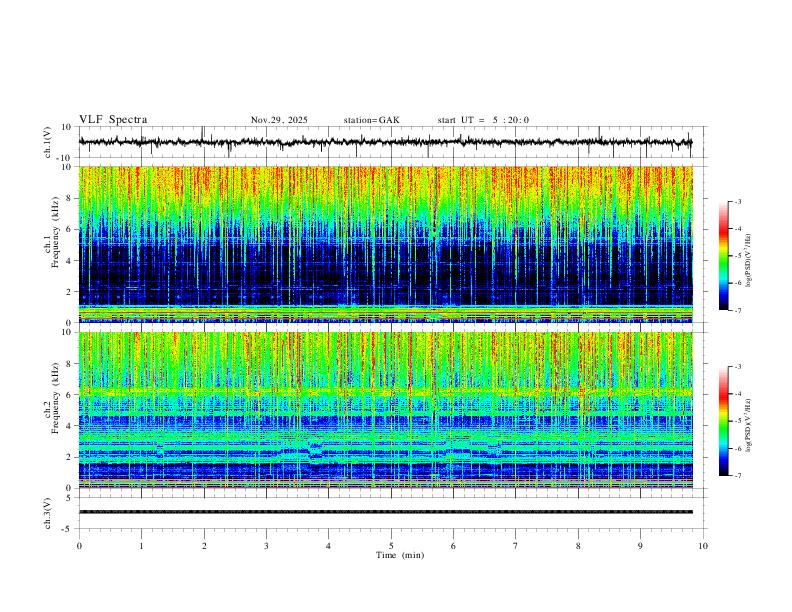Click the ch.2 color scale bar
792x612 pixels.
pyautogui.click(x=724, y=421)
